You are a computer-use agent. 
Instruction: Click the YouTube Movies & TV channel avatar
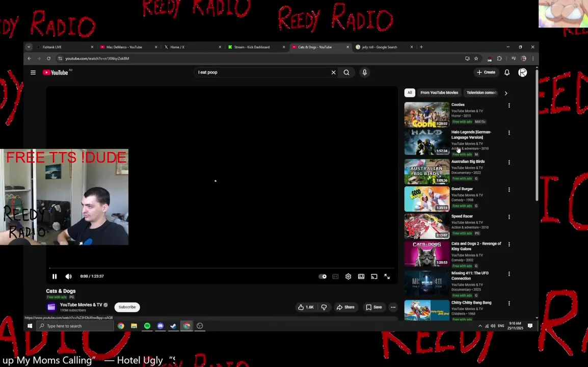[51, 307]
